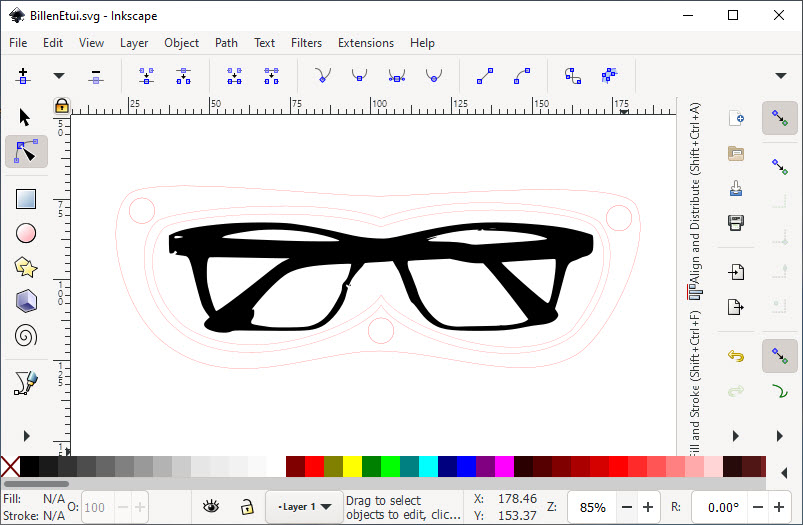
Task: Activate the 3D box tool
Action: coord(26,301)
